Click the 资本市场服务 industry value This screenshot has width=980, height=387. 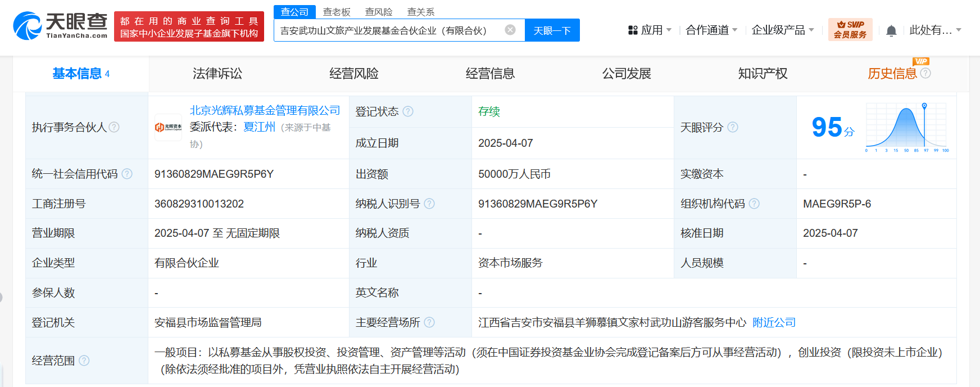511,263
